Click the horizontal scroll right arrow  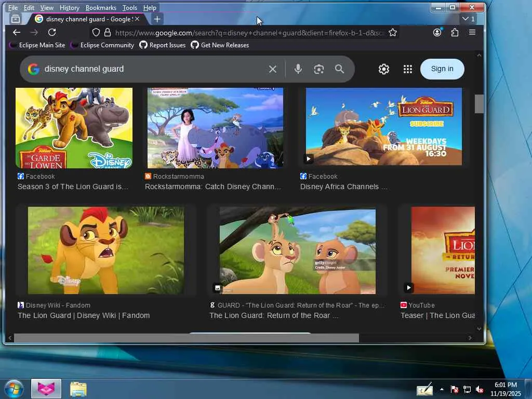[470, 338]
